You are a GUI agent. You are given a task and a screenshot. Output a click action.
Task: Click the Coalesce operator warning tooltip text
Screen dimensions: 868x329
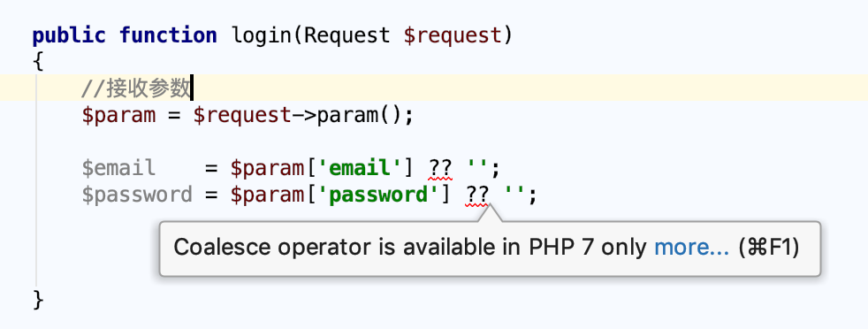pos(409,247)
